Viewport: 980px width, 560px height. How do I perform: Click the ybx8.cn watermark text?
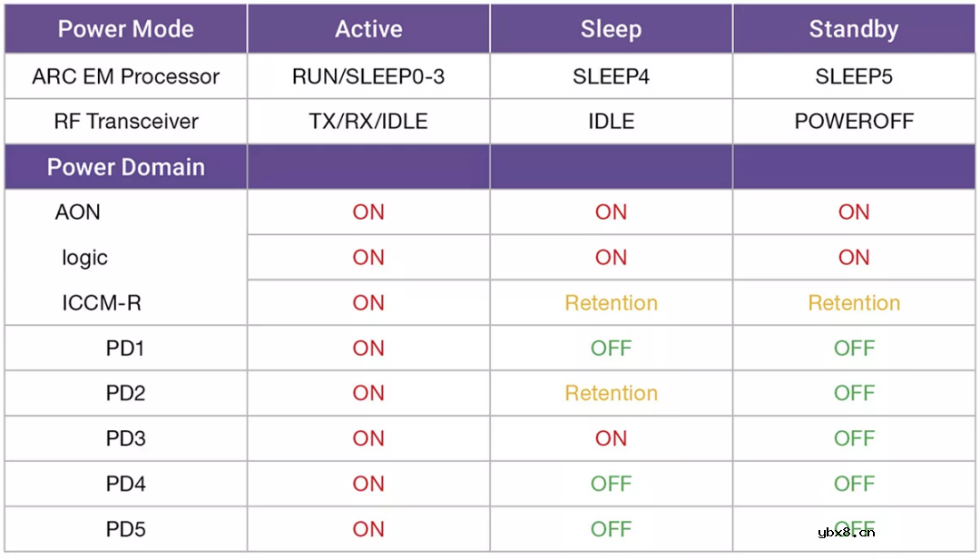coord(846,533)
